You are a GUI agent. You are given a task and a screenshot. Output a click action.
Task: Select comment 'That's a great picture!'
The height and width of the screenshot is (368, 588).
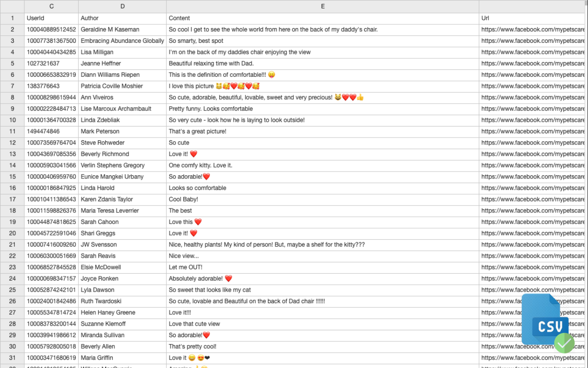[x=323, y=132]
